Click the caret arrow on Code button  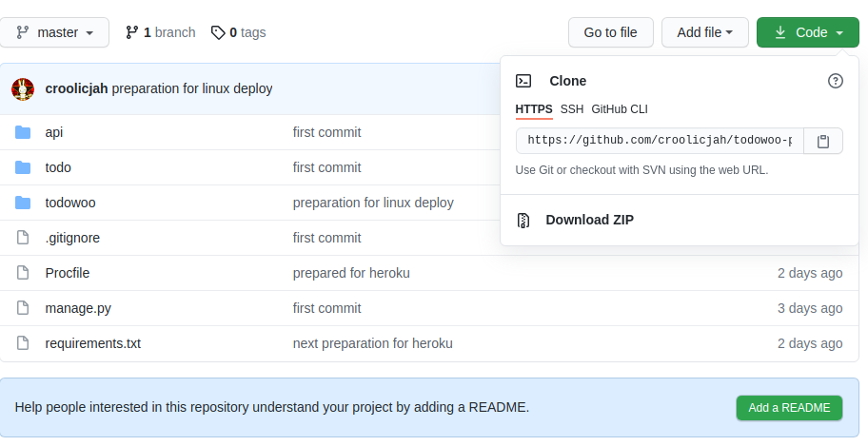(839, 33)
